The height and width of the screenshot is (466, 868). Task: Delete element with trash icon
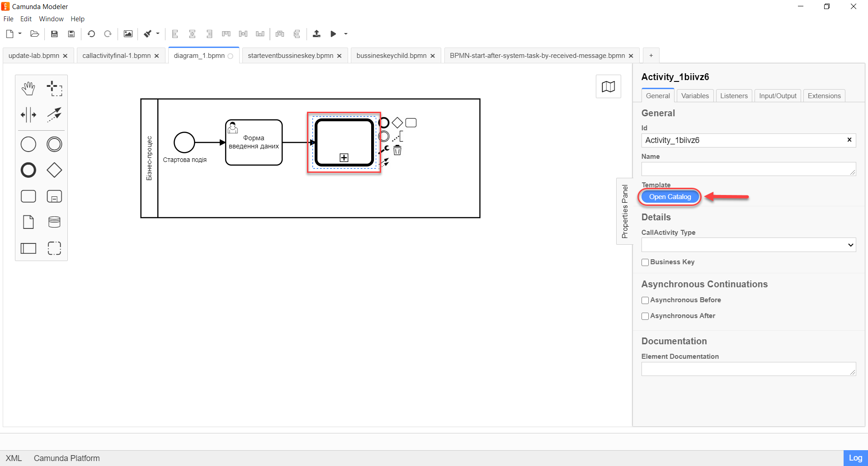[x=397, y=150]
